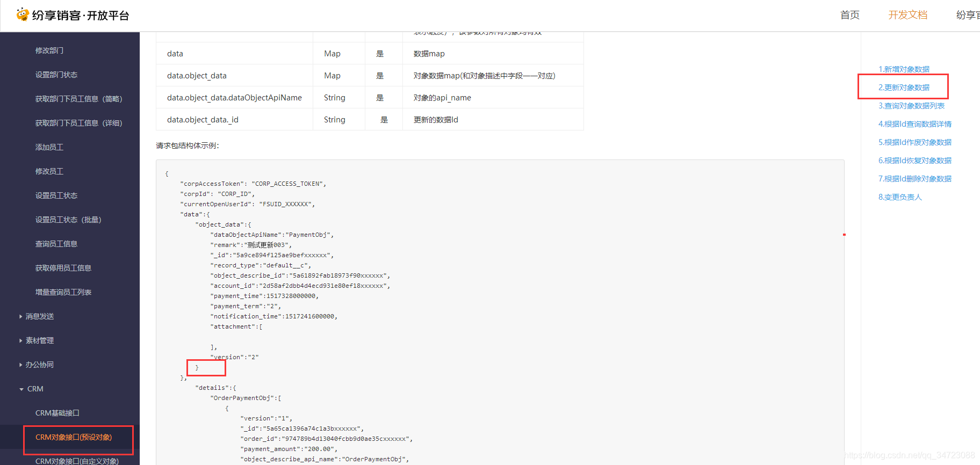Click the 'String' type cell for dataObjectApiName
This screenshot has height=465, width=980.
pos(339,98)
